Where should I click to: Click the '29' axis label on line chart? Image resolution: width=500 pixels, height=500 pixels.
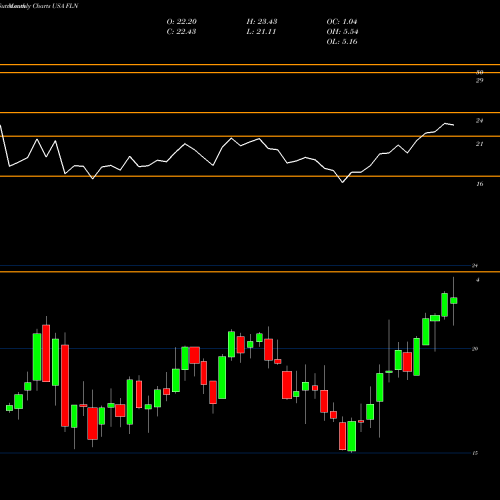pyautogui.click(x=479, y=80)
